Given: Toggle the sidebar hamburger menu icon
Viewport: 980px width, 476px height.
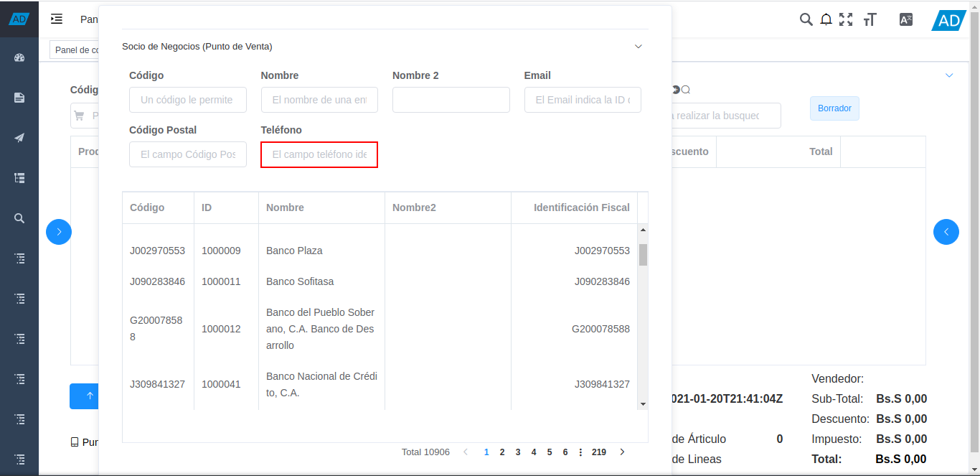Looking at the screenshot, I should (x=57, y=19).
